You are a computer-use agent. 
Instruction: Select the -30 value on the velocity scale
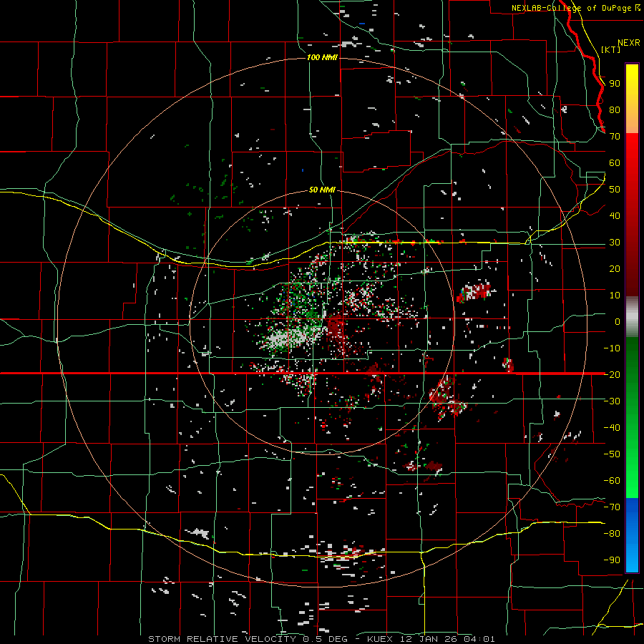(612, 401)
